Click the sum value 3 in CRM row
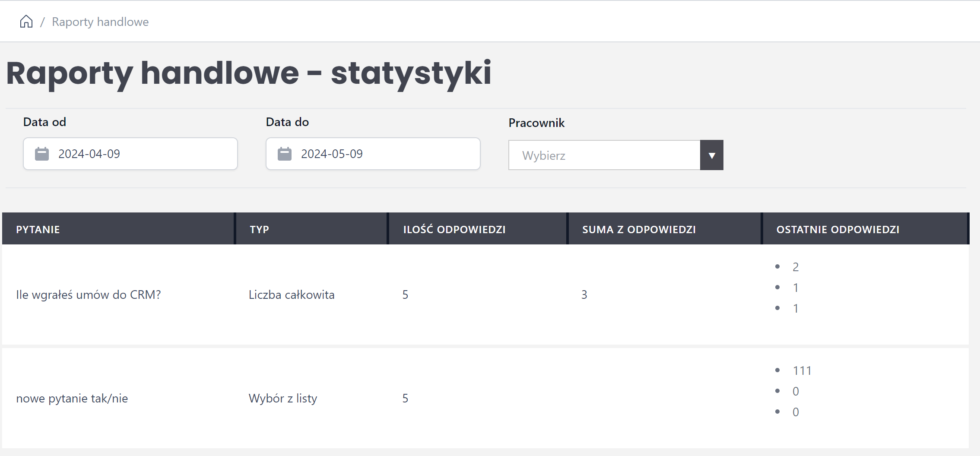 584,294
